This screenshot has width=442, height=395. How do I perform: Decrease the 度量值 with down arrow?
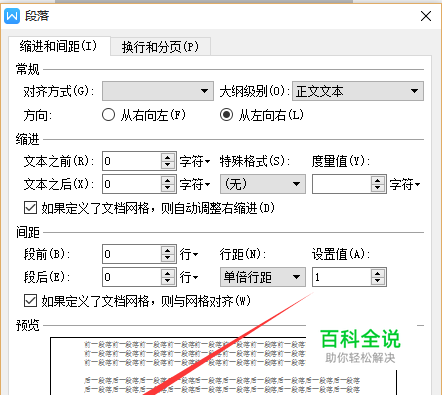pyautogui.click(x=377, y=188)
